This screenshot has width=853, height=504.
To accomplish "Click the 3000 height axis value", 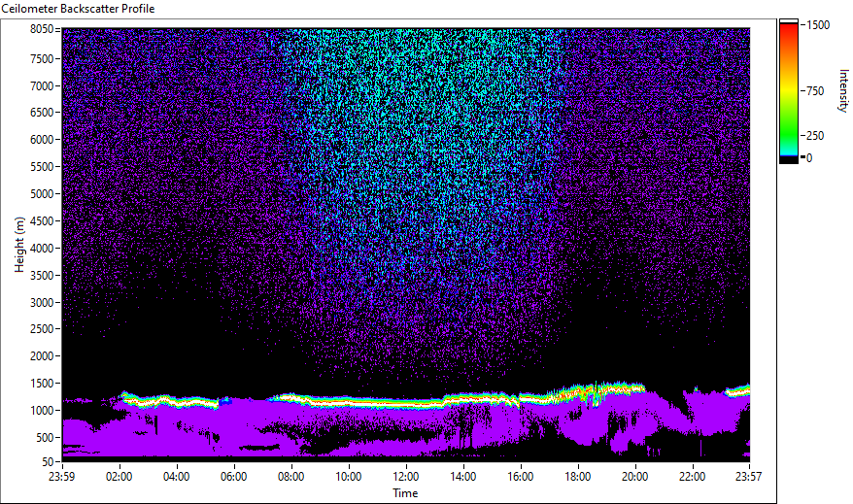I will pos(42,303).
